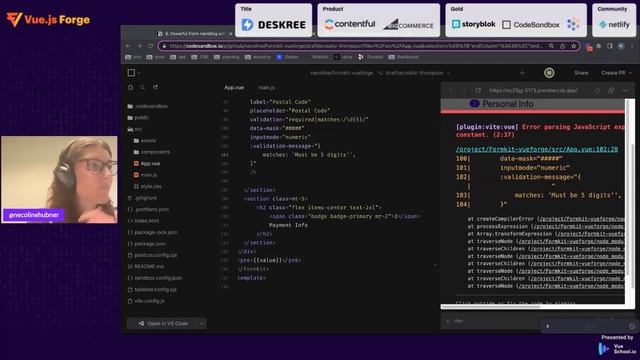Click the Share button
640x360 pixels.
(x=581, y=73)
